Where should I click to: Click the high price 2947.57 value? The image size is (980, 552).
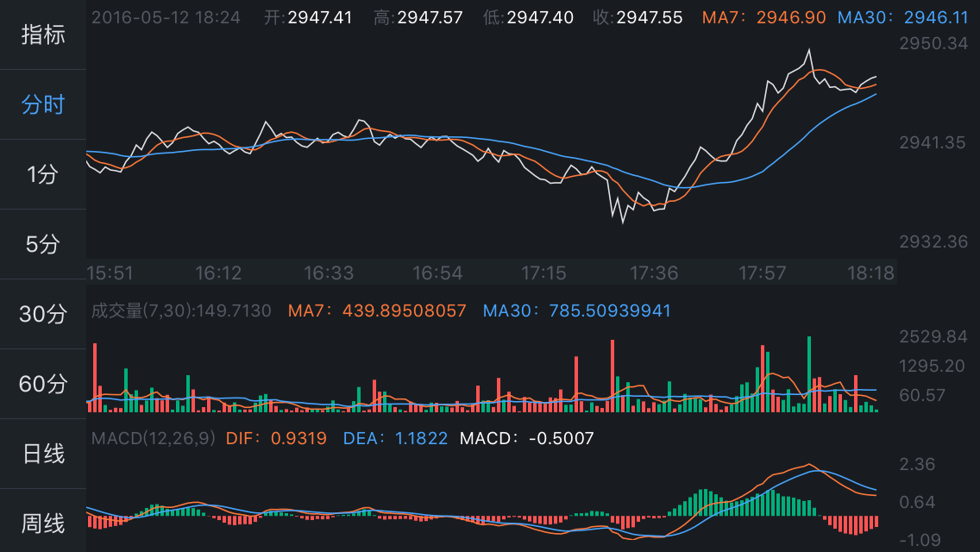point(430,17)
